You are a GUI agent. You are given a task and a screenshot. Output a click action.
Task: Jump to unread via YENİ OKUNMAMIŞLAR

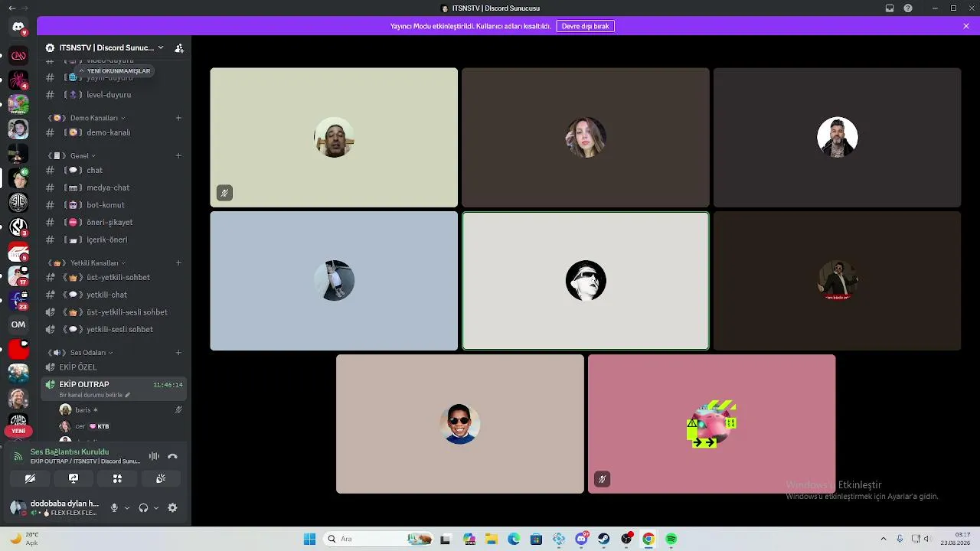point(114,70)
